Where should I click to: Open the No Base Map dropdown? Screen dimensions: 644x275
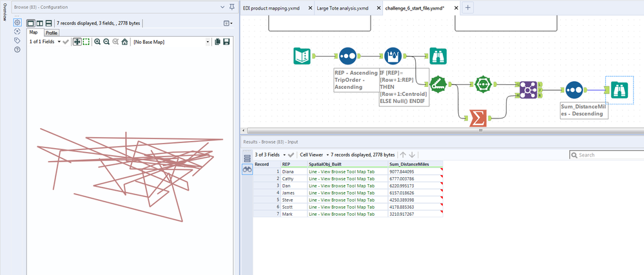pos(208,41)
